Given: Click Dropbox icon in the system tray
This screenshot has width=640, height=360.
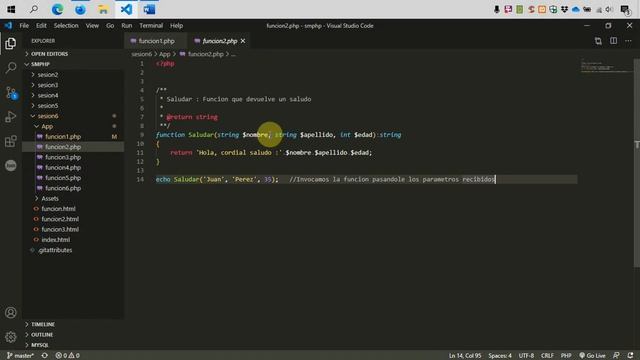Looking at the screenshot, I should pyautogui.click(x=564, y=9).
